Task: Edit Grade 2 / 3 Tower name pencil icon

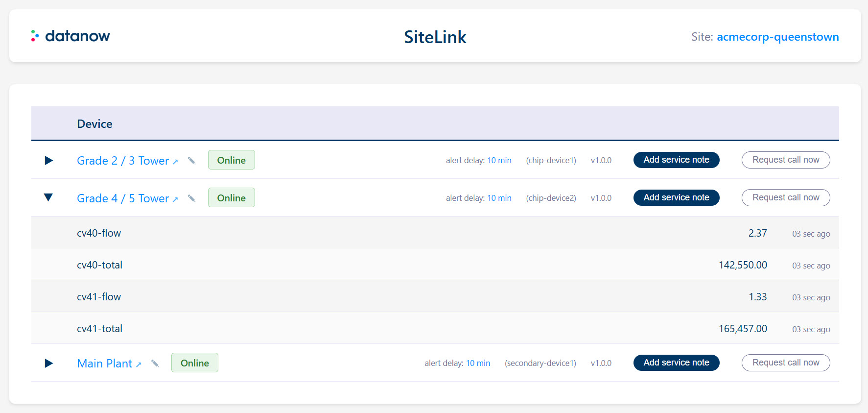Action: [191, 161]
